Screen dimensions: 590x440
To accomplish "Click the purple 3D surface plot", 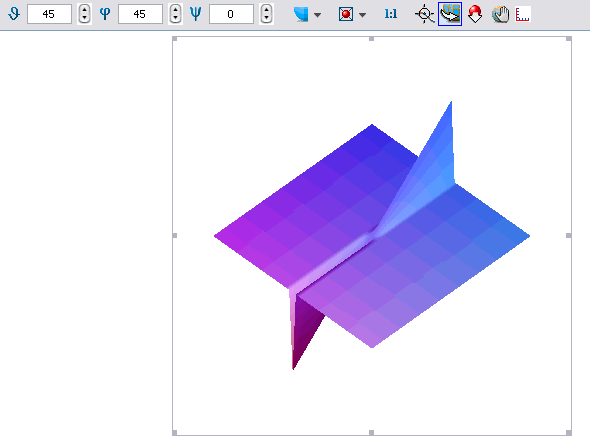I will pos(372,236).
